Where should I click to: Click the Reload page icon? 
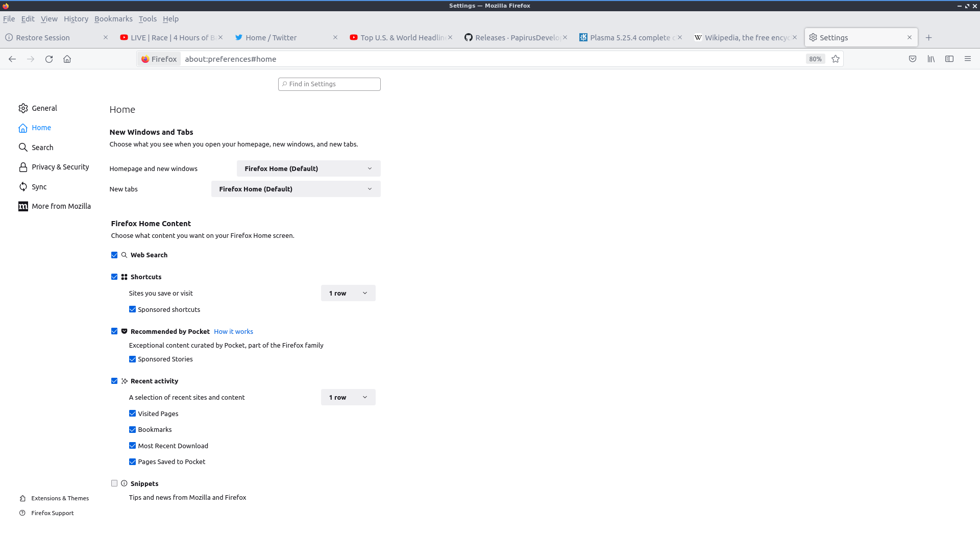pos(49,59)
